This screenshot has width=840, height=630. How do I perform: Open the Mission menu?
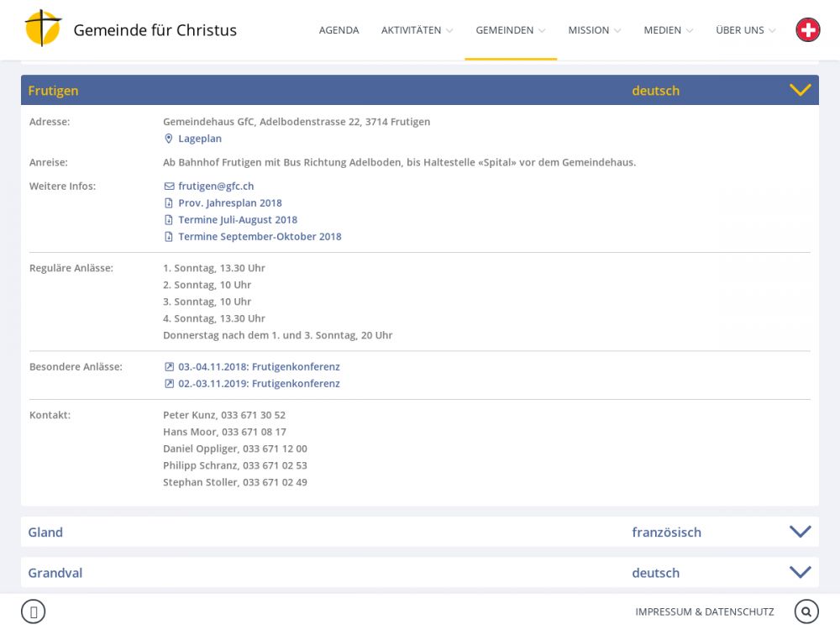point(594,30)
